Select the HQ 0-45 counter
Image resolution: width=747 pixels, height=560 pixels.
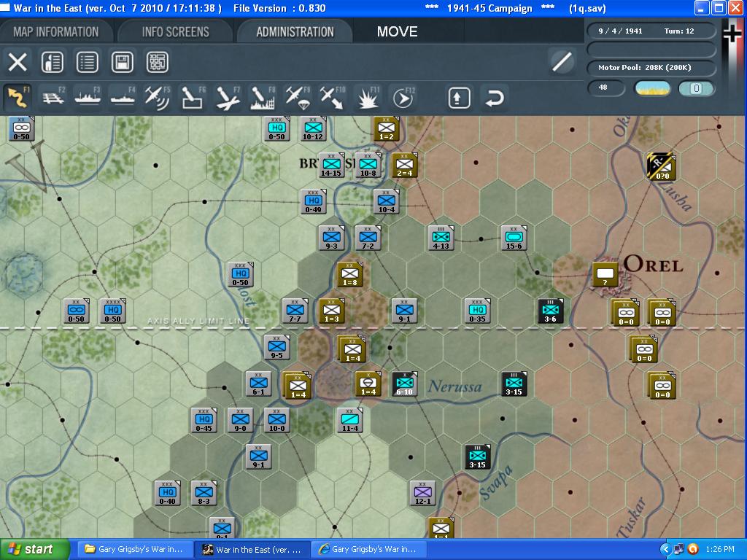[x=204, y=421]
